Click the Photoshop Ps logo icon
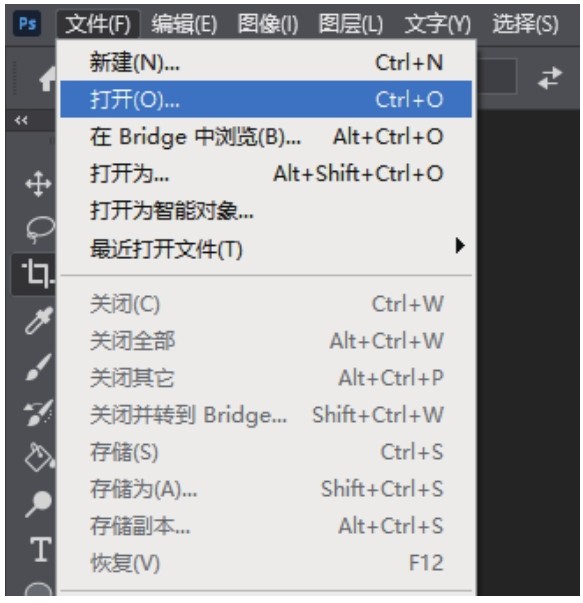This screenshot has height=603, width=583. click(x=27, y=24)
